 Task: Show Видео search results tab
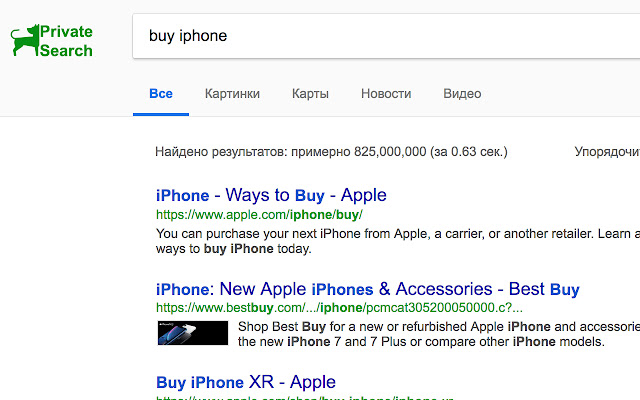pyautogui.click(x=462, y=94)
